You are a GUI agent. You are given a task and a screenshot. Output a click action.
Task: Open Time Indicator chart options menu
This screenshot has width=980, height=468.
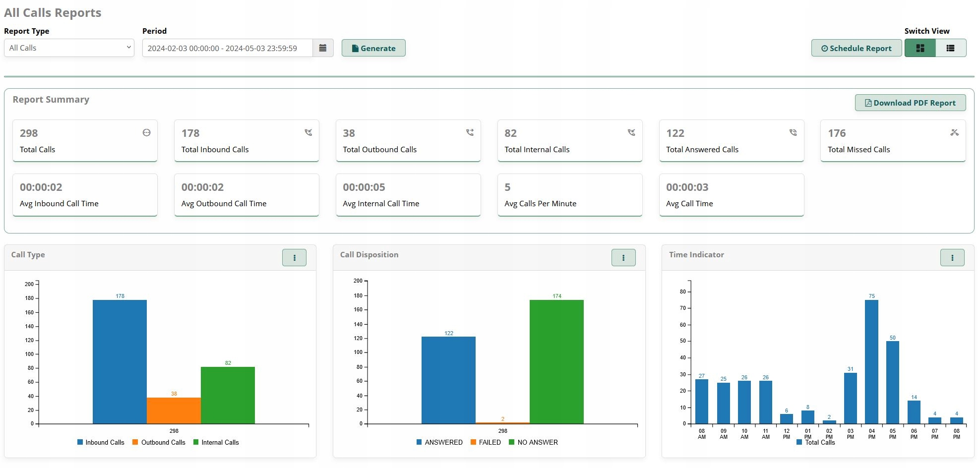tap(952, 258)
